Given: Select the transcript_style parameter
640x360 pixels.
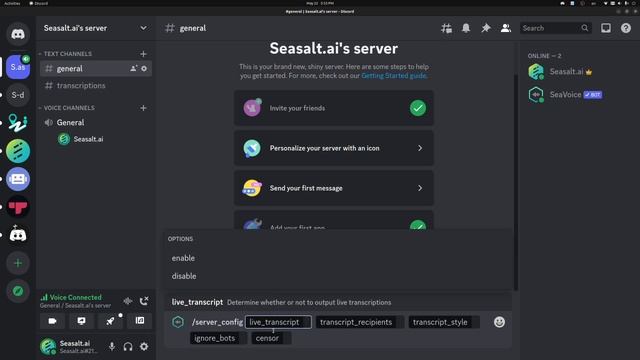Looking at the screenshot, I should point(444,322).
